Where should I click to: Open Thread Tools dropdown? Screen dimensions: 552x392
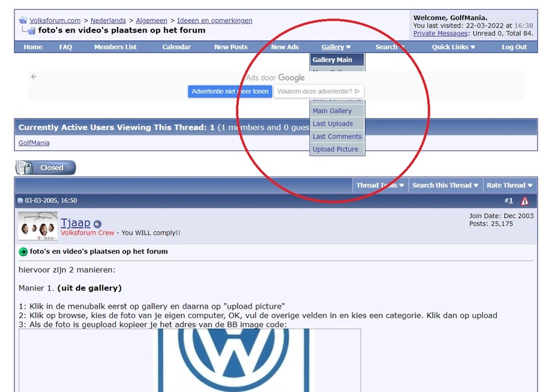click(x=380, y=185)
